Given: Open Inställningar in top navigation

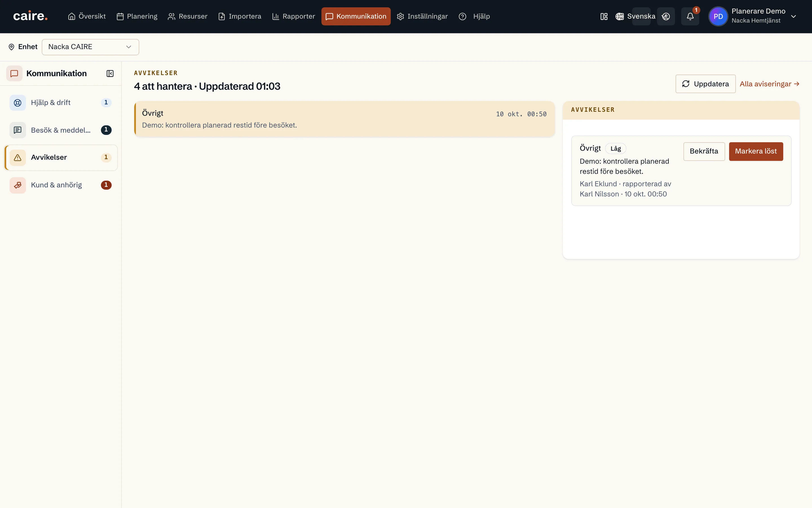Looking at the screenshot, I should click(422, 16).
